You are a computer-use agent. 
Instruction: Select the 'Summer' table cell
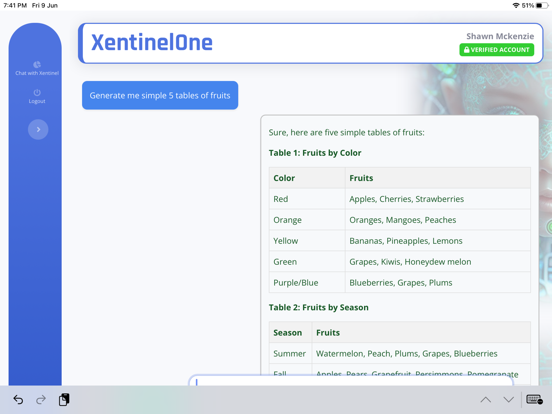click(290, 353)
